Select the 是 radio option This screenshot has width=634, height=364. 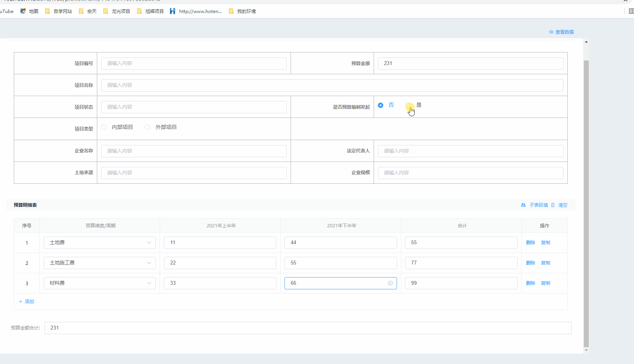[x=409, y=105]
